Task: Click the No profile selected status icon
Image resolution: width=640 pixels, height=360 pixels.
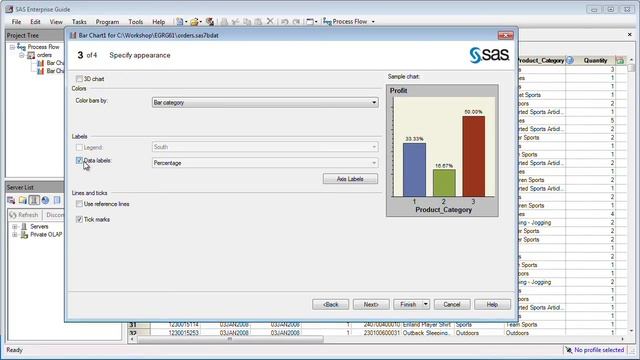Action: click(568, 350)
